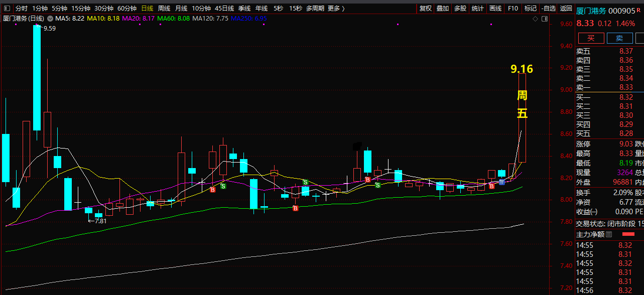Open the 统计 statistics tool
Image resolution: width=644 pixels, height=295 pixels.
[478, 9]
